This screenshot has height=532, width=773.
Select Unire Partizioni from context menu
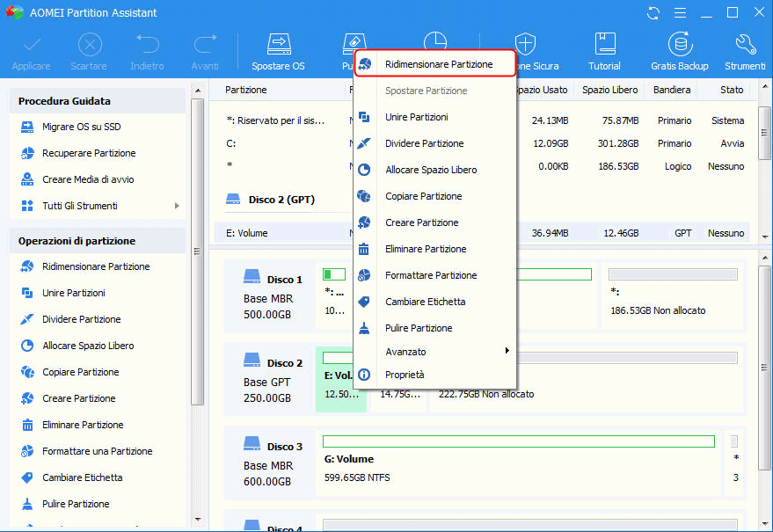(416, 117)
